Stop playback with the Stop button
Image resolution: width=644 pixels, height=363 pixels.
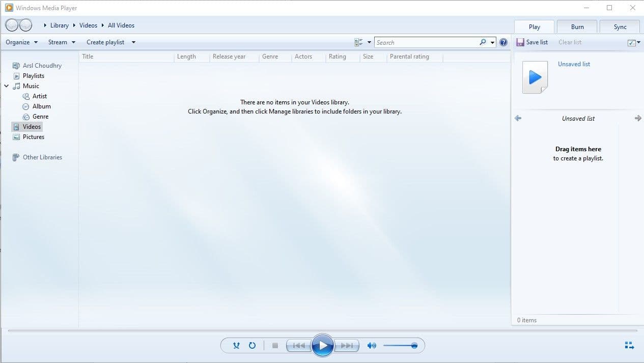pyautogui.click(x=275, y=346)
